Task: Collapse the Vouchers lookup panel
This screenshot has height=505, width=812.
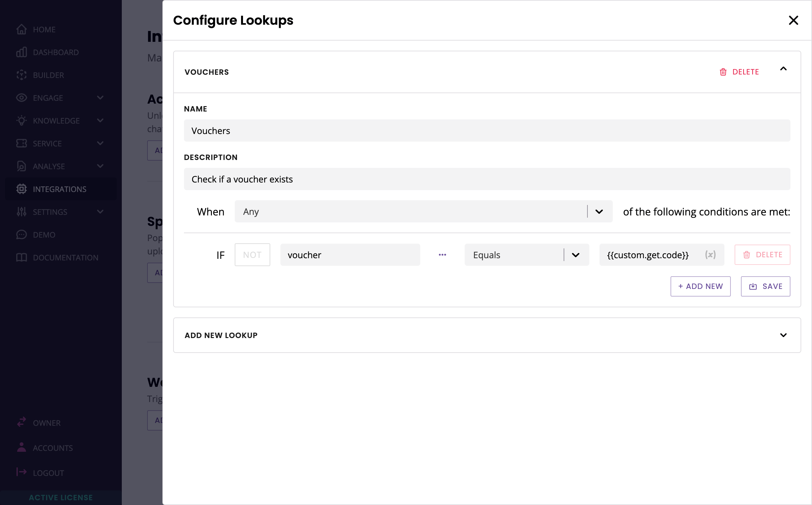Action: pos(783,69)
